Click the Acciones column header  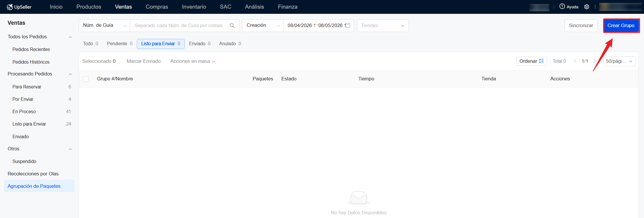point(560,79)
